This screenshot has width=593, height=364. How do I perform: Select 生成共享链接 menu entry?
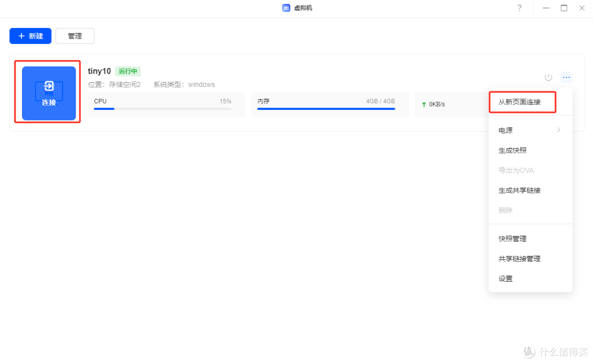pos(530,191)
